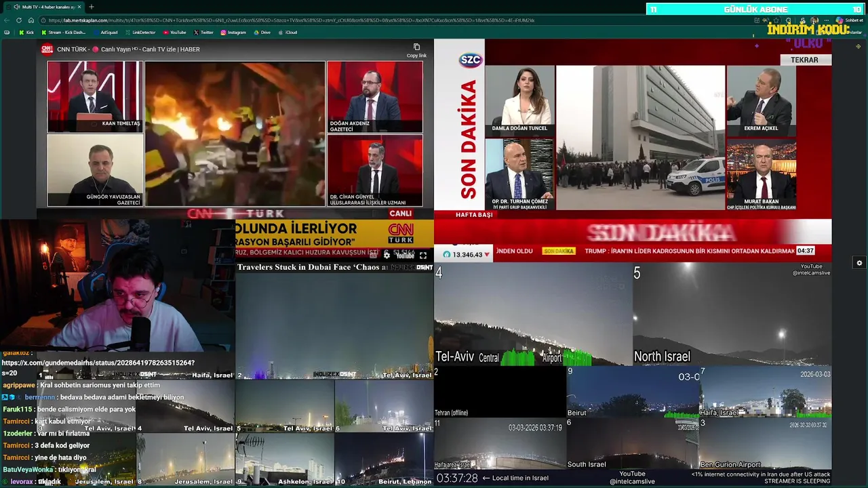Open the Instagram bookmark

(x=233, y=33)
